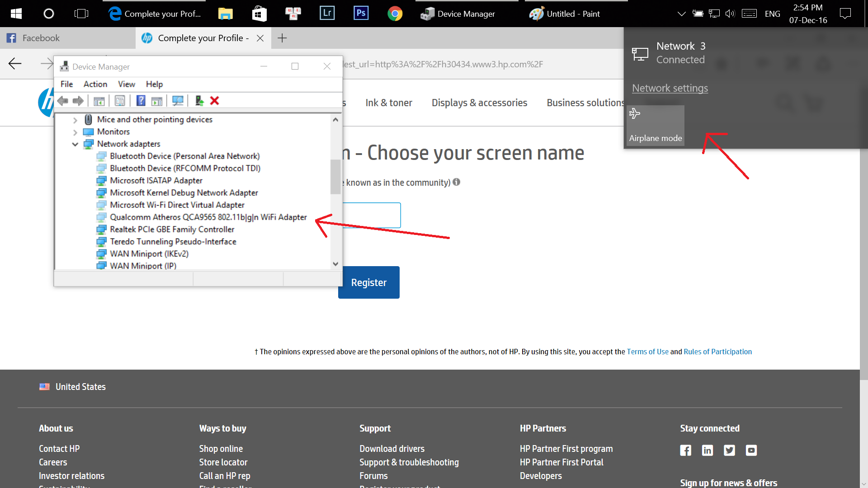Image resolution: width=868 pixels, height=488 pixels.
Task: Expand the Monitors tree node
Action: pos(75,132)
